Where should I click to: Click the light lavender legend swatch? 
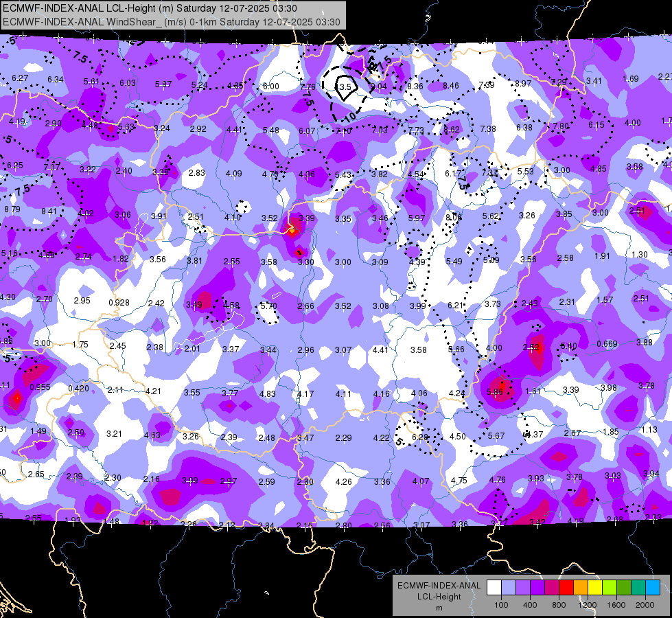[509, 588]
